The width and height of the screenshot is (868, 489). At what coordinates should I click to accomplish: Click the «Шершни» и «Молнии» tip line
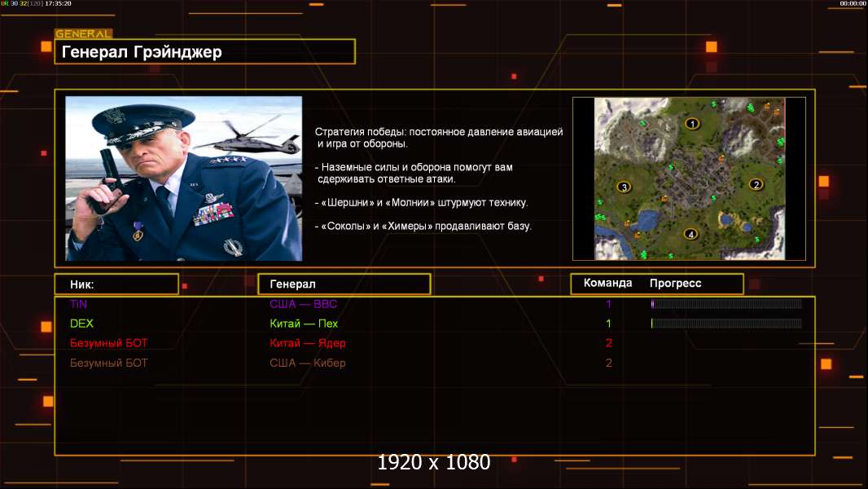[421, 203]
